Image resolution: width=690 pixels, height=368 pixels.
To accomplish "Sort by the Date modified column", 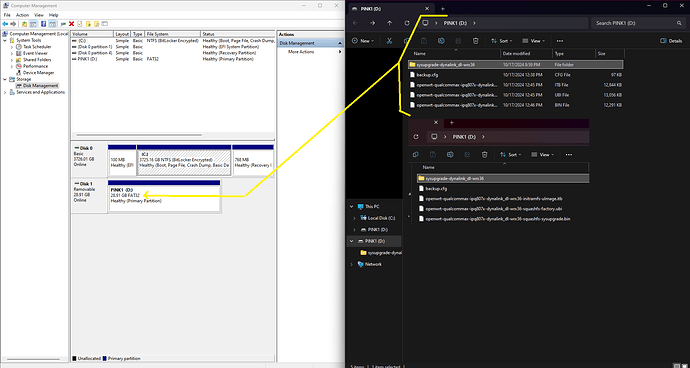I will (526, 54).
